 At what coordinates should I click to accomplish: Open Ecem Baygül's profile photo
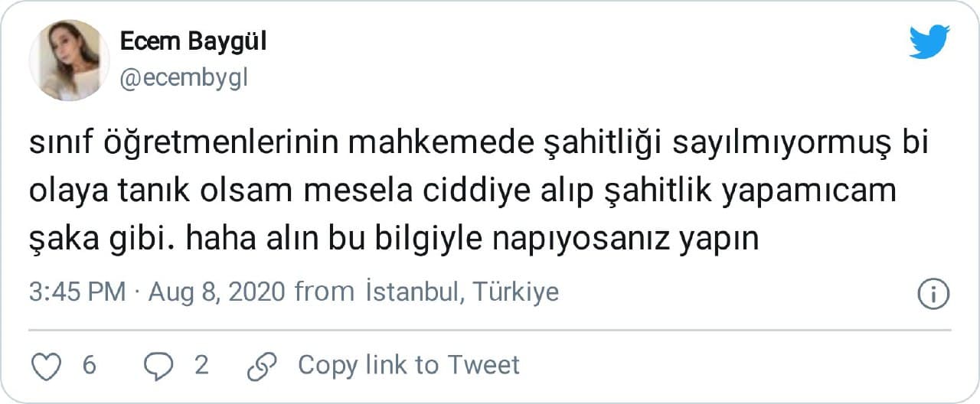pos(69,60)
